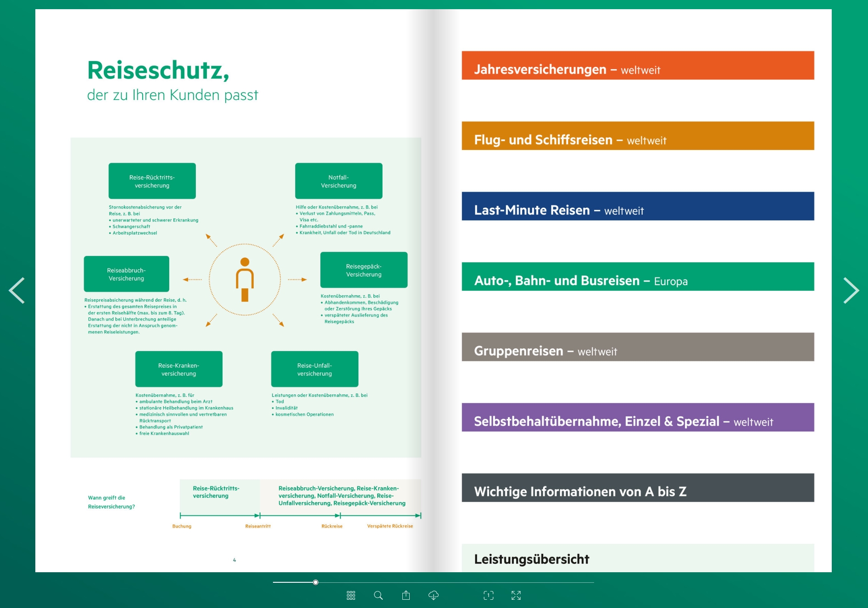Viewport: 868px width, 608px height.
Task: Open Auto-, Bahn- und Busreisen Europa
Action: [x=638, y=276]
